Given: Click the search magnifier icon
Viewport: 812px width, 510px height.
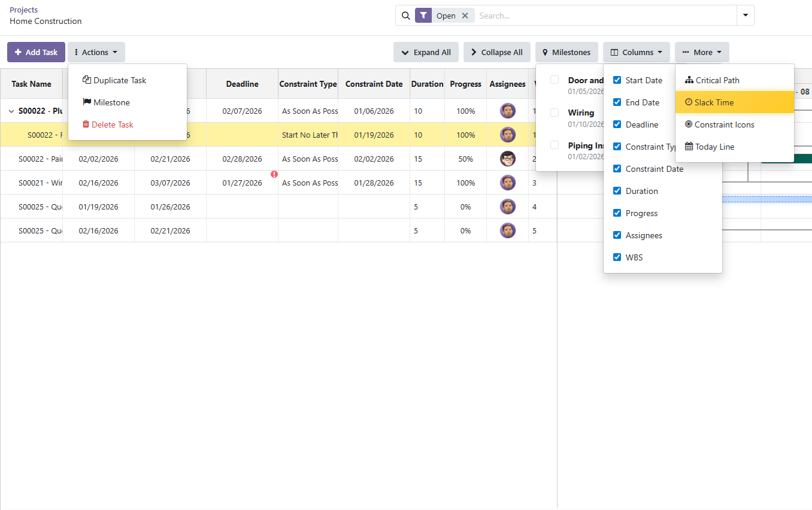Looking at the screenshot, I should 406,16.
